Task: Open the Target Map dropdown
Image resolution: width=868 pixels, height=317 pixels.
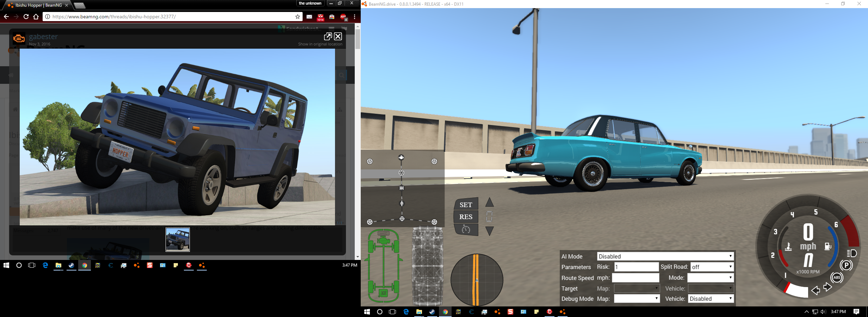Action: (637, 288)
